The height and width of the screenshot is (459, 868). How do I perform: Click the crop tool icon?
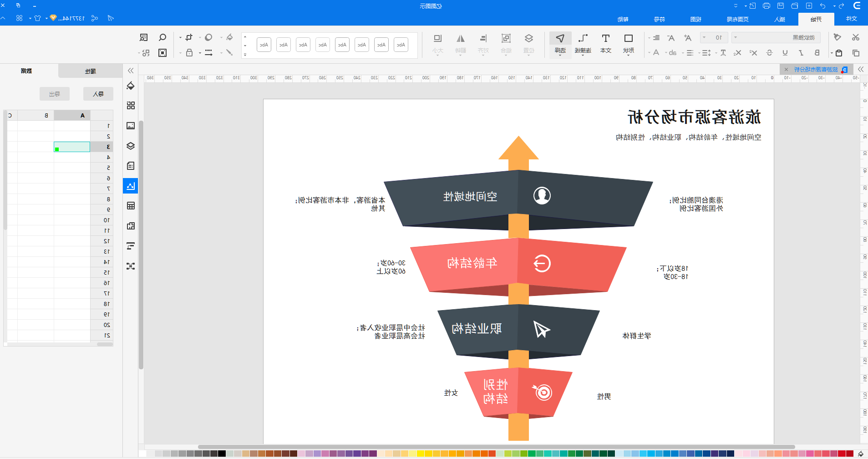click(188, 37)
